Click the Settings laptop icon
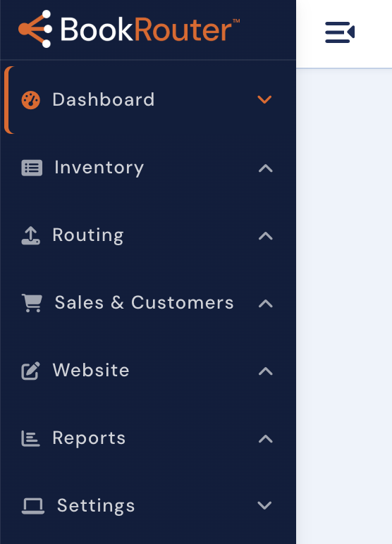 [x=33, y=506]
